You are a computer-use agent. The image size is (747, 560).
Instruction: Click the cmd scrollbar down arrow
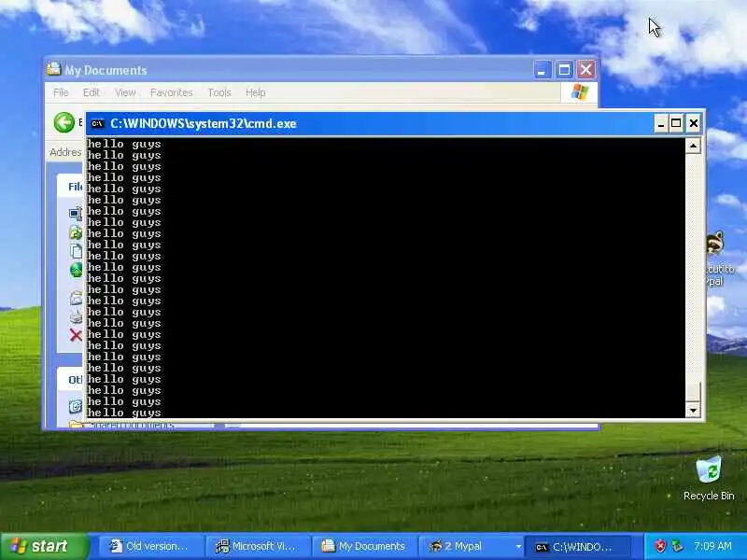point(693,410)
